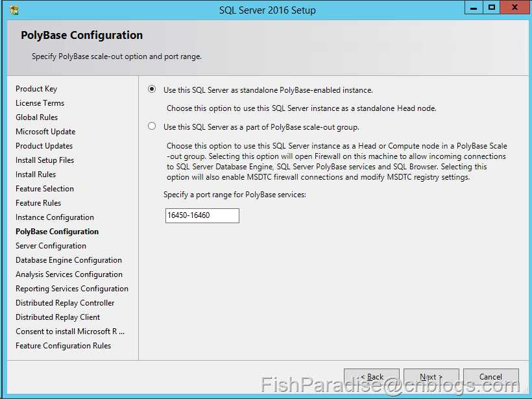Select Analysis Services Configuration step

point(69,274)
